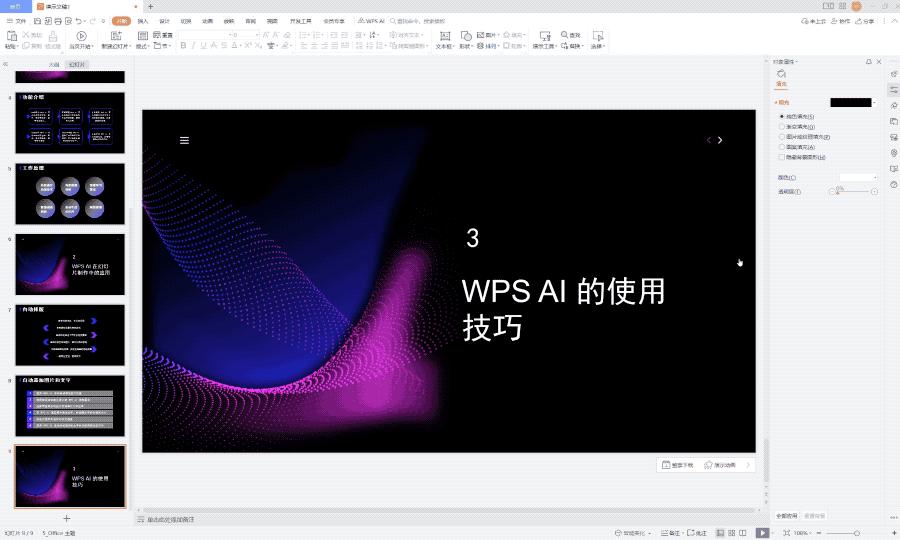Click the Format Painter brush icon

coord(53,36)
